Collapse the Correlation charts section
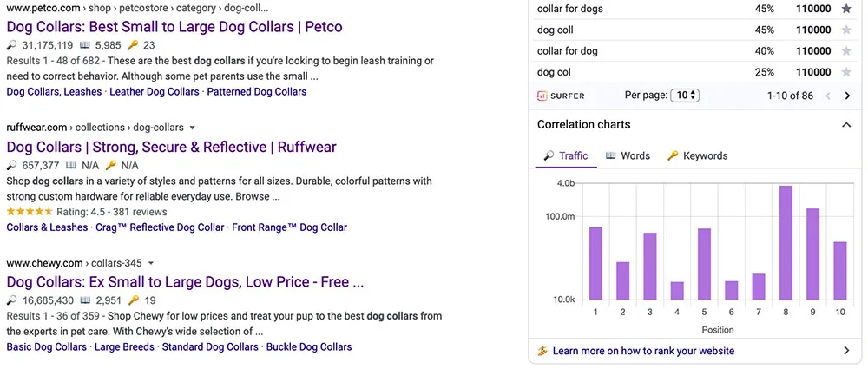Screen dimensions: 868x369 pyautogui.click(x=845, y=125)
